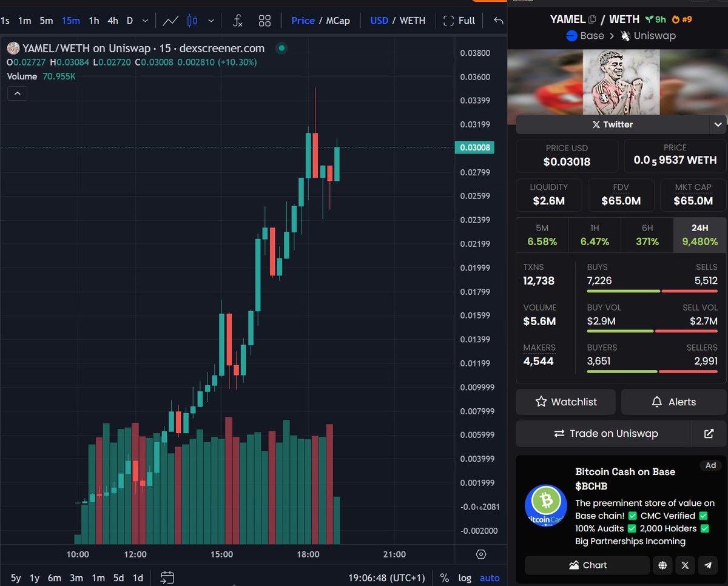Select the 1H stats tab
The width and height of the screenshot is (728, 586).
[x=595, y=235]
